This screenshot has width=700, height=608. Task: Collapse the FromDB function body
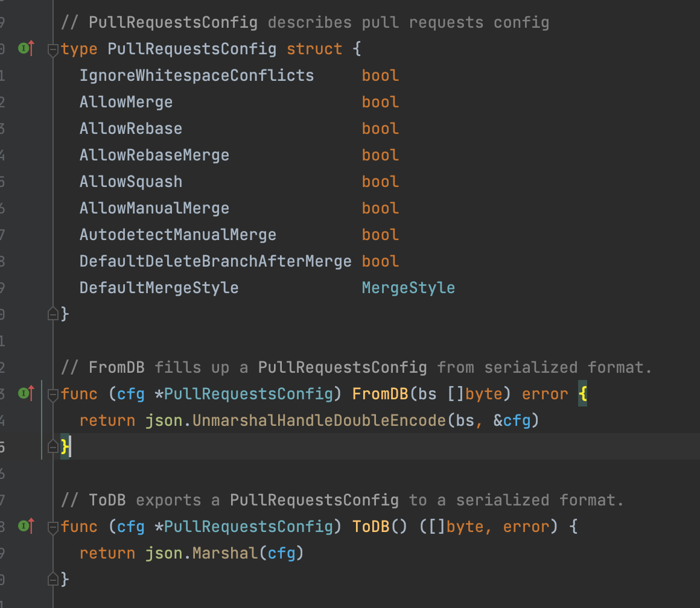click(x=52, y=393)
